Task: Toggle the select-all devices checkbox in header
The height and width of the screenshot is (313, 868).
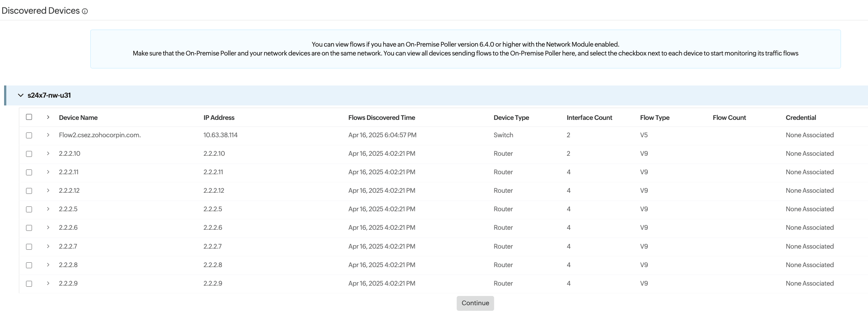Action: click(29, 117)
